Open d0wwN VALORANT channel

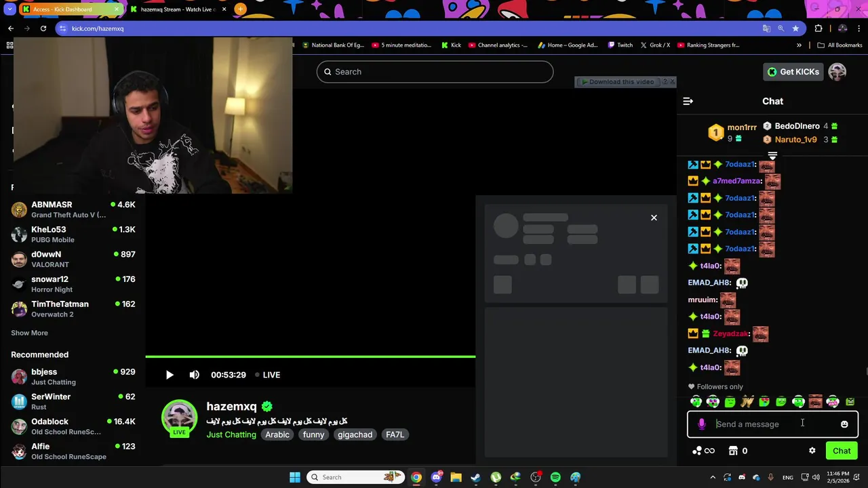73,259
